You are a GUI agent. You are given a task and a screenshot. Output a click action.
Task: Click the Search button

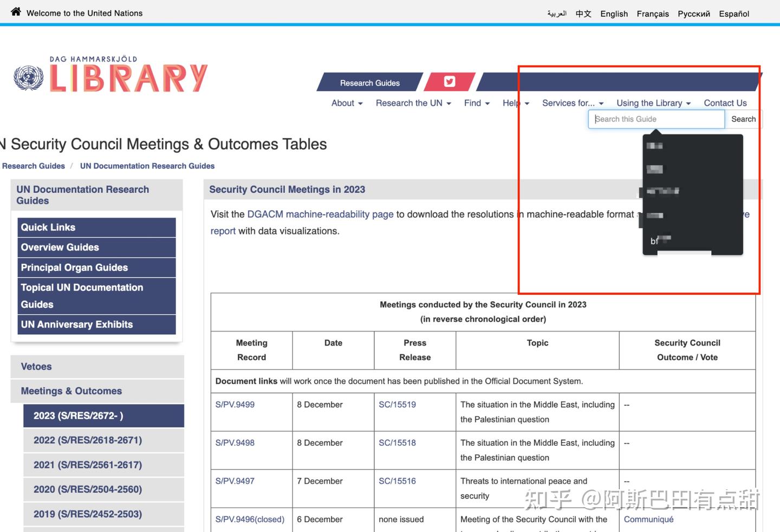tap(743, 119)
